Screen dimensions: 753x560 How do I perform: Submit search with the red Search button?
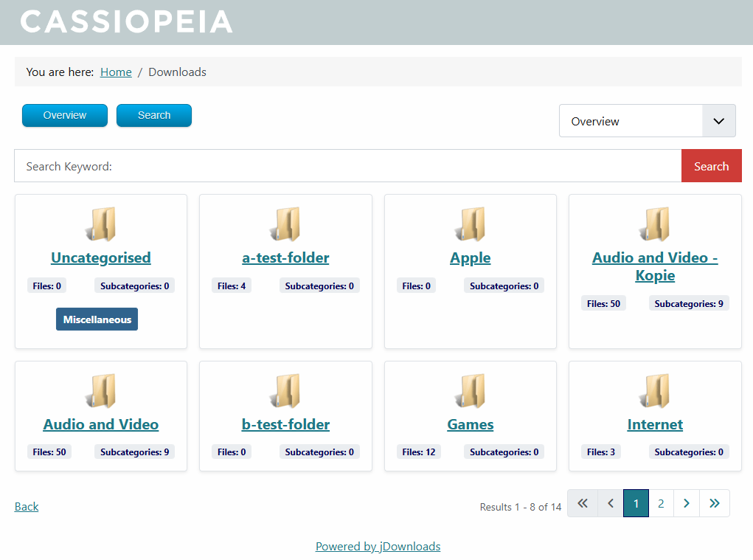click(711, 166)
